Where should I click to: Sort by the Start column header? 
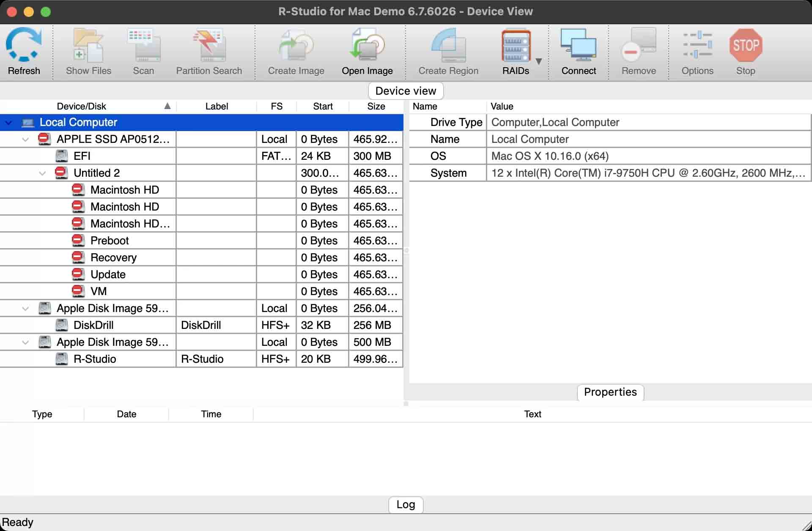pos(323,106)
